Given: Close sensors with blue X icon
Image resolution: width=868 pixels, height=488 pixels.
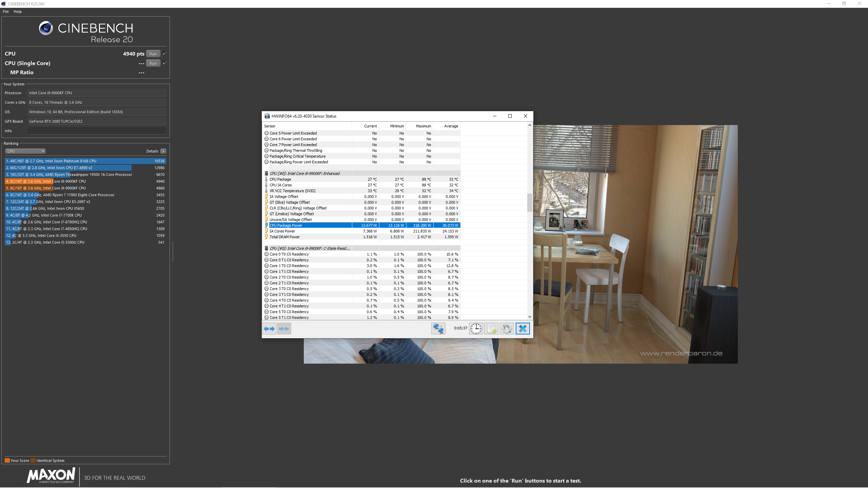Looking at the screenshot, I should (522, 329).
